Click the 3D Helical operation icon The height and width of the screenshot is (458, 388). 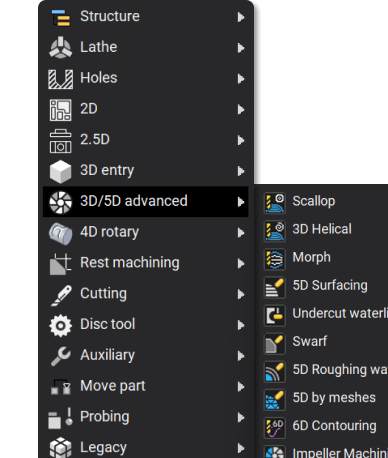[275, 231]
